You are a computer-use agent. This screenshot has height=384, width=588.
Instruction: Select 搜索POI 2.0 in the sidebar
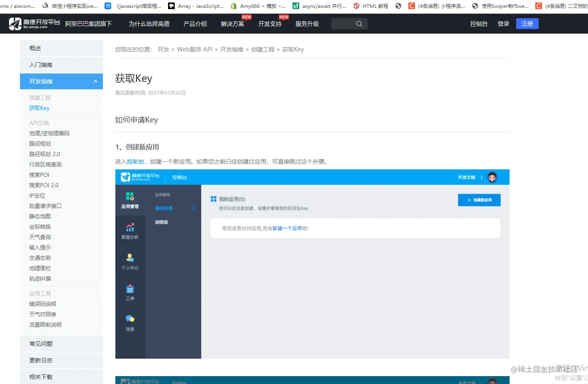(x=44, y=185)
